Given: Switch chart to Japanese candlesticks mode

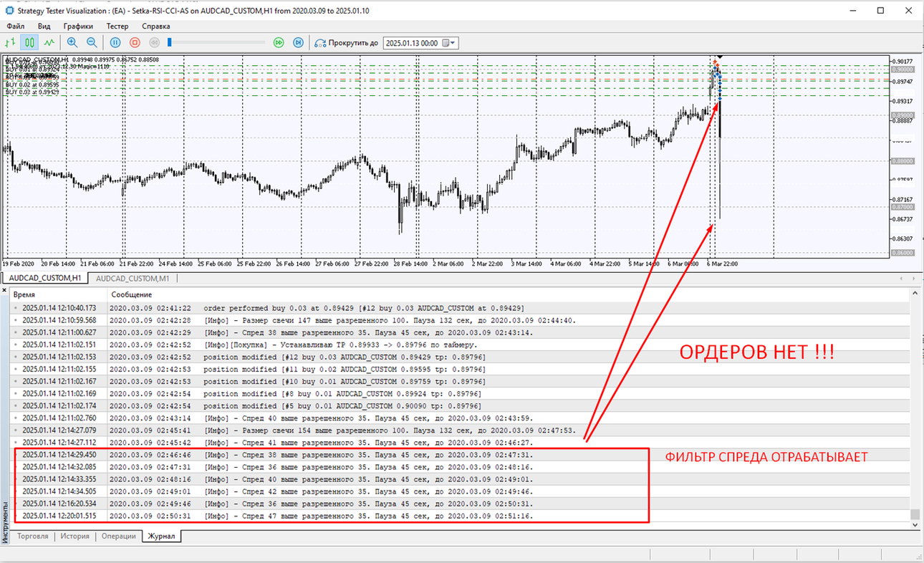Looking at the screenshot, I should click(x=29, y=43).
